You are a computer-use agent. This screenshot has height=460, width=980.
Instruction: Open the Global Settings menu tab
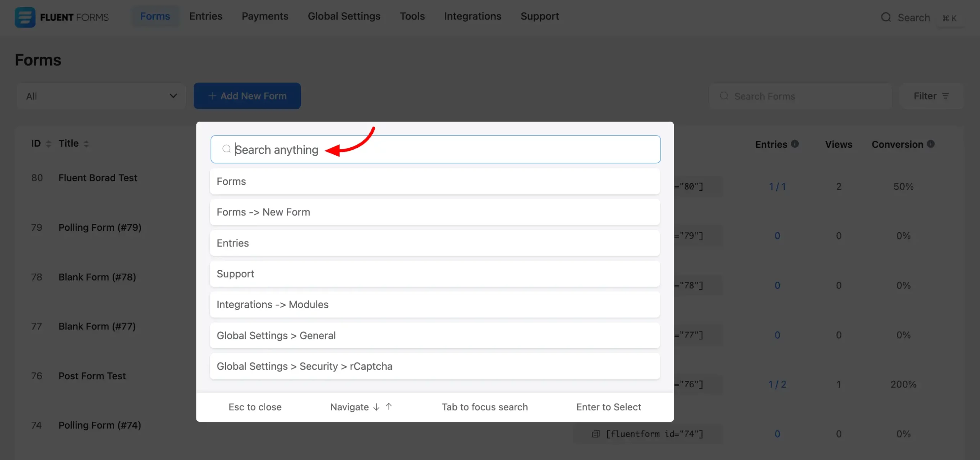344,16
